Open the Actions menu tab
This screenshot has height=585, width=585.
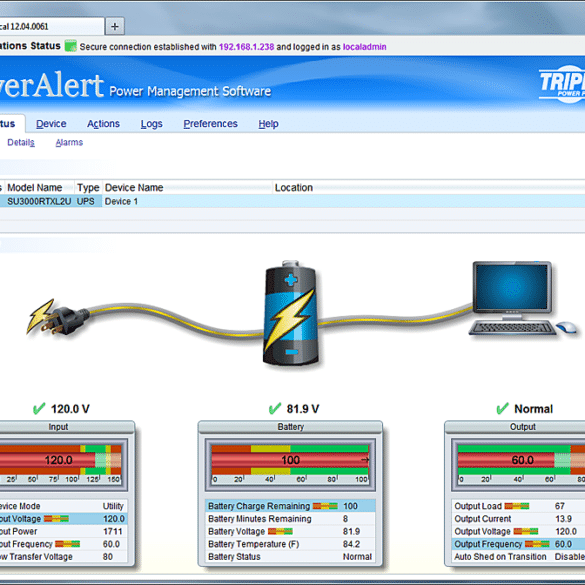tap(103, 124)
